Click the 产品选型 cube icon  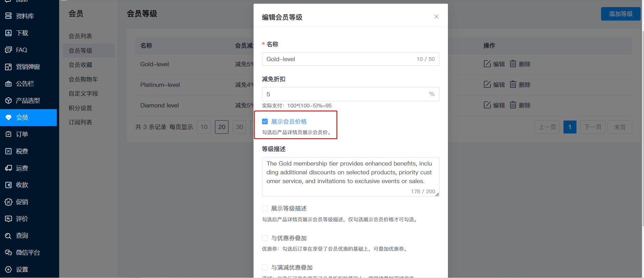click(8, 101)
